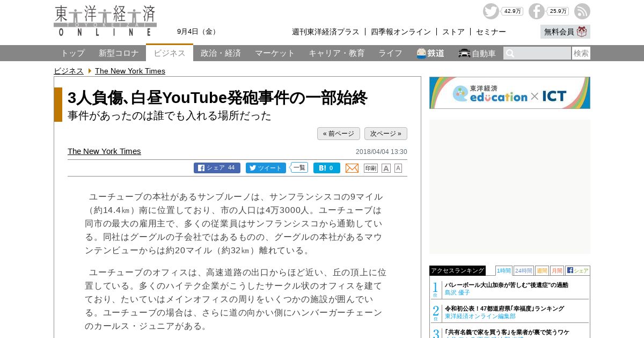This screenshot has width=644, height=338.
Task: Set larger font size A icon
Action: (x=386, y=168)
